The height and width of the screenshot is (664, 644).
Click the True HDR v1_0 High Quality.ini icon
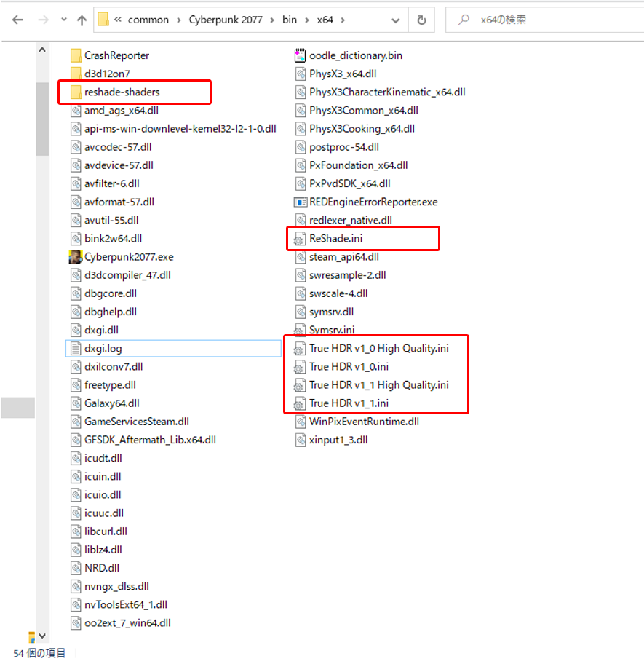tap(299, 349)
